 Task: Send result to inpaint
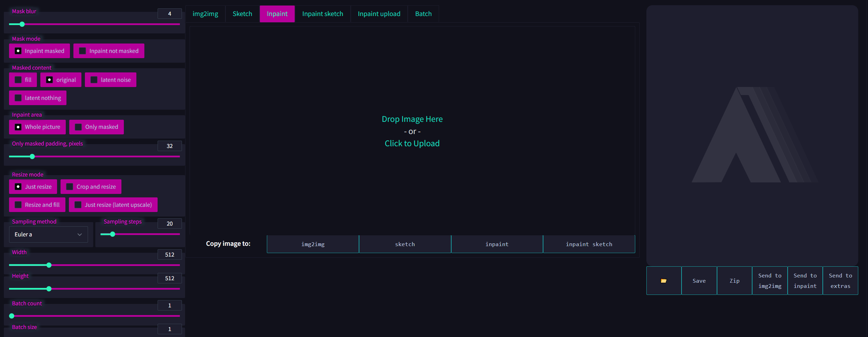[805, 281]
